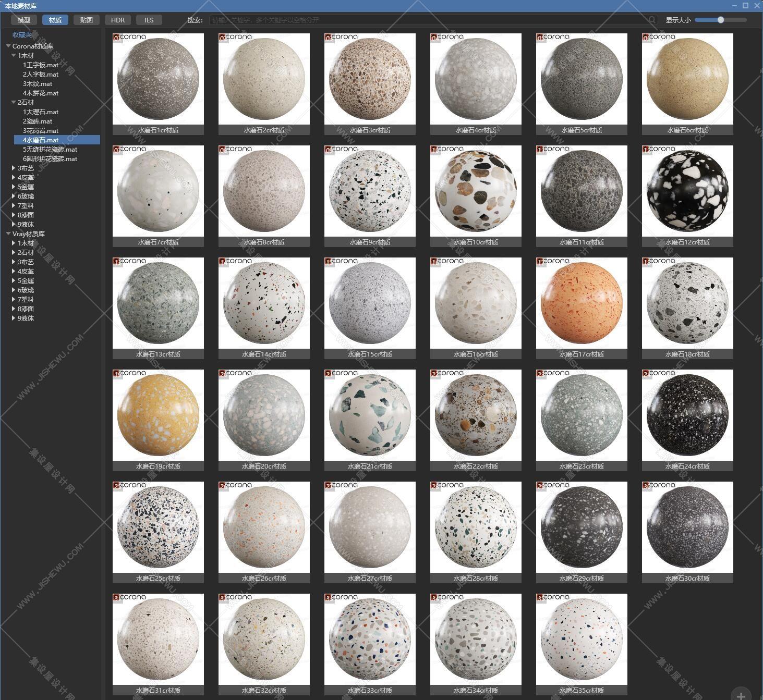Expand the Corona 5金属 folder
Image resolution: width=763 pixels, height=700 pixels.
[14, 187]
